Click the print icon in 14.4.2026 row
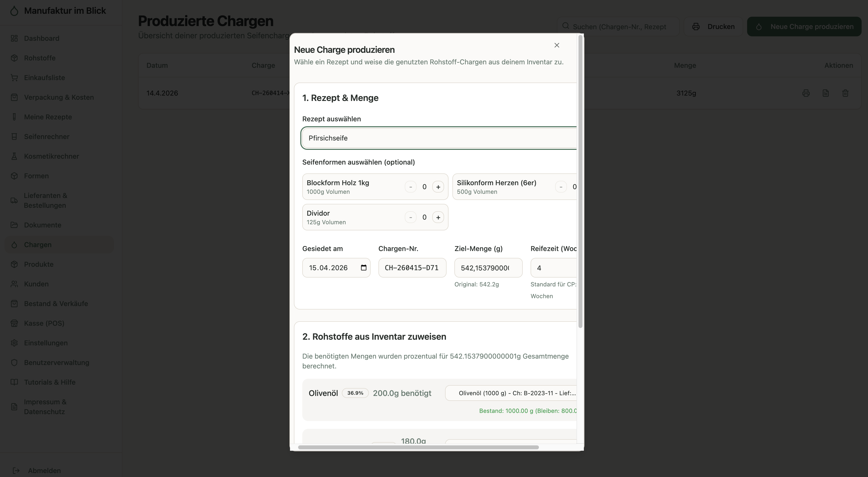 806,93
